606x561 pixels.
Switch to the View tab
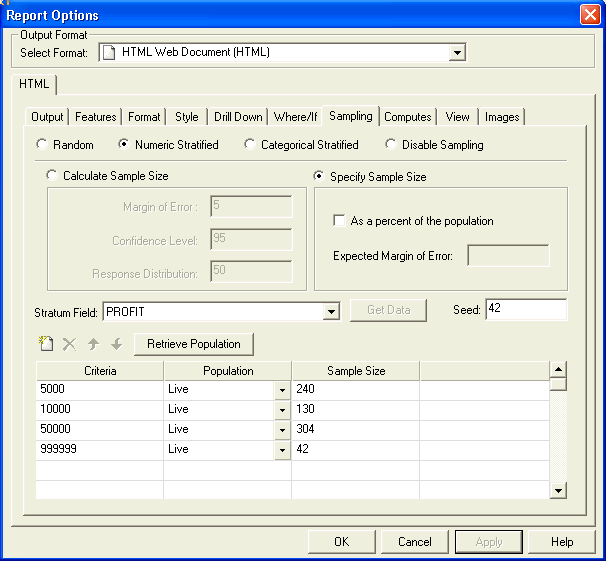[x=457, y=117]
